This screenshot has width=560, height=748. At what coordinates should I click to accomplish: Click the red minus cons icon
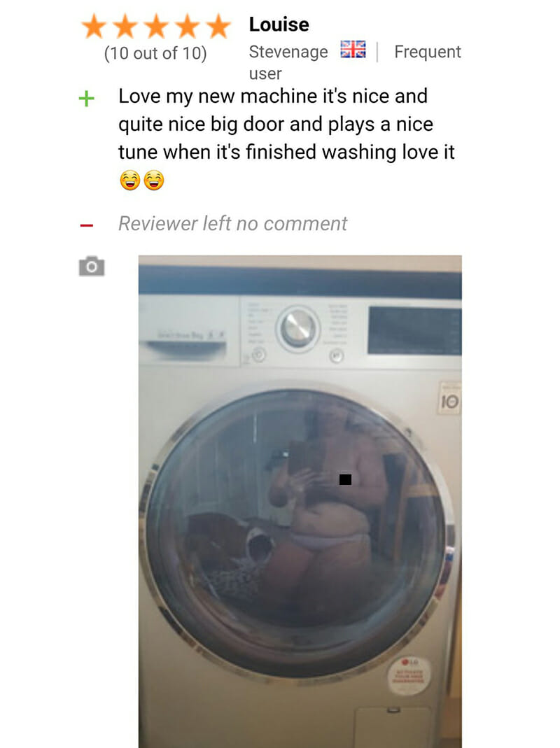86,225
